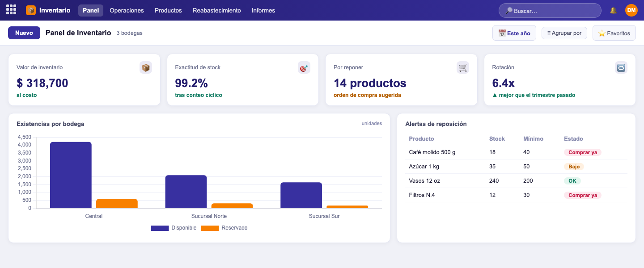Click the 3 bodegas label
The image size is (644, 268).
pyautogui.click(x=129, y=33)
